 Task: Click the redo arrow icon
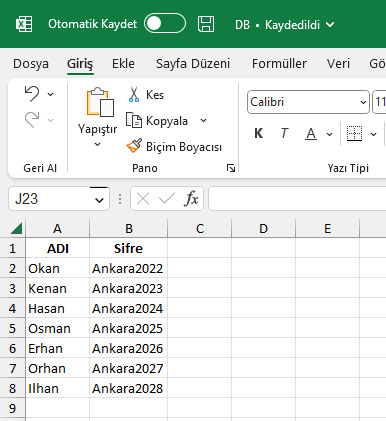(32, 120)
